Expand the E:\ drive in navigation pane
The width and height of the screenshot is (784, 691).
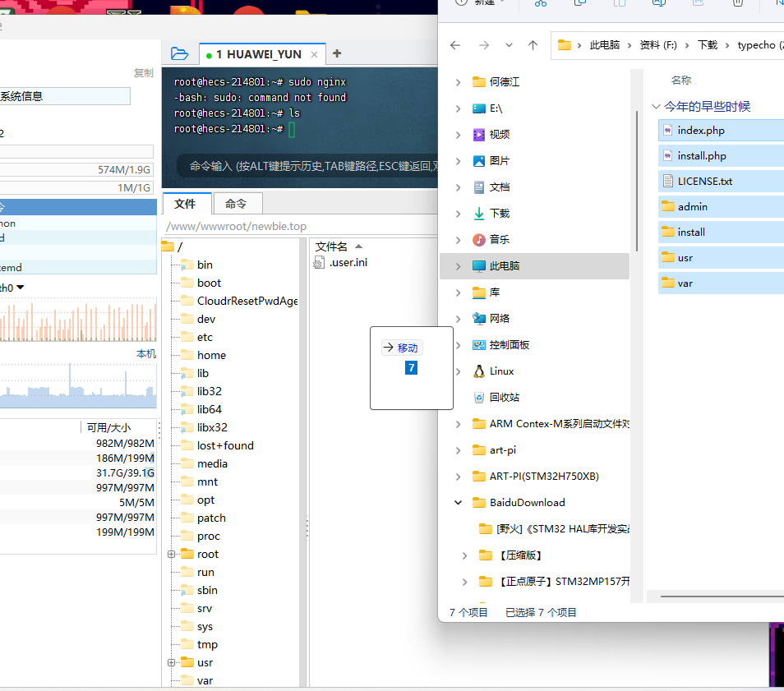tap(458, 108)
